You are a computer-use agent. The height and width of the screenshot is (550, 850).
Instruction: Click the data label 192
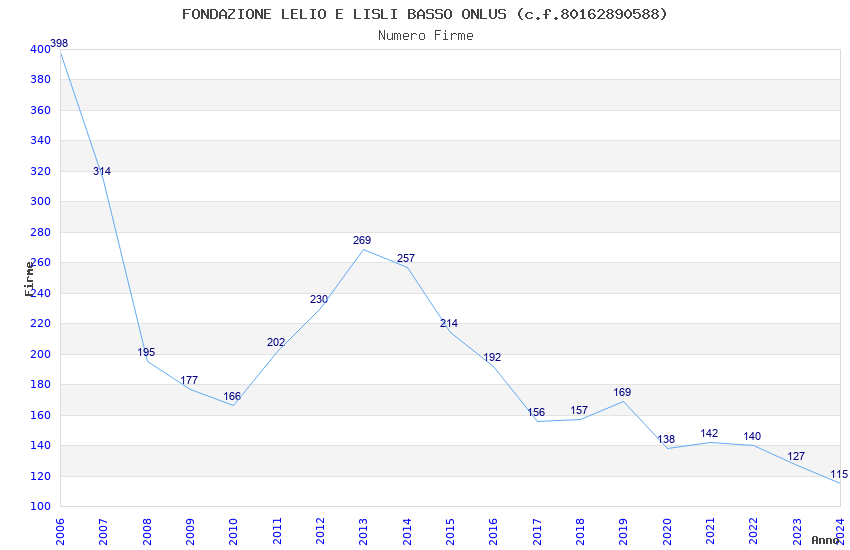492,358
